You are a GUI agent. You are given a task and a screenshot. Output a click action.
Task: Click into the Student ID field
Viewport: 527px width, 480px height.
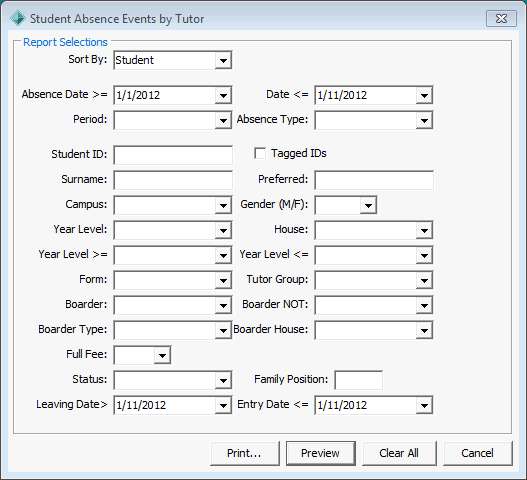click(173, 155)
